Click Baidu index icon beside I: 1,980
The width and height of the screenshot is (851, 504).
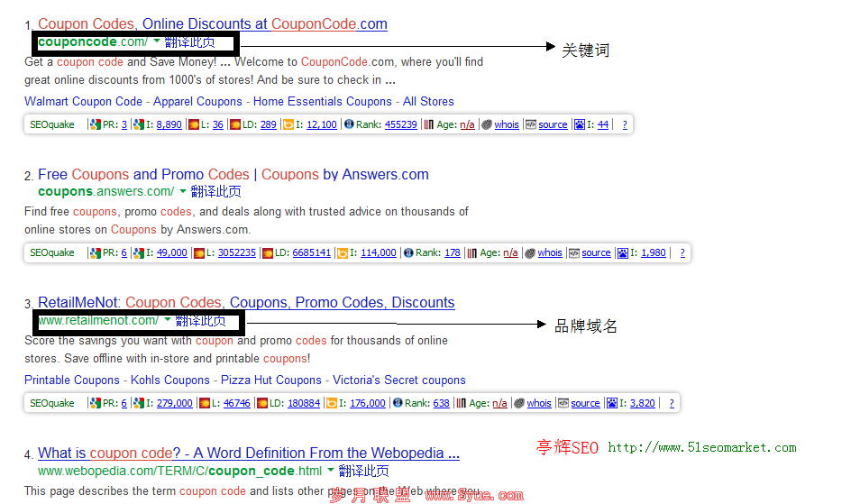[x=623, y=252]
